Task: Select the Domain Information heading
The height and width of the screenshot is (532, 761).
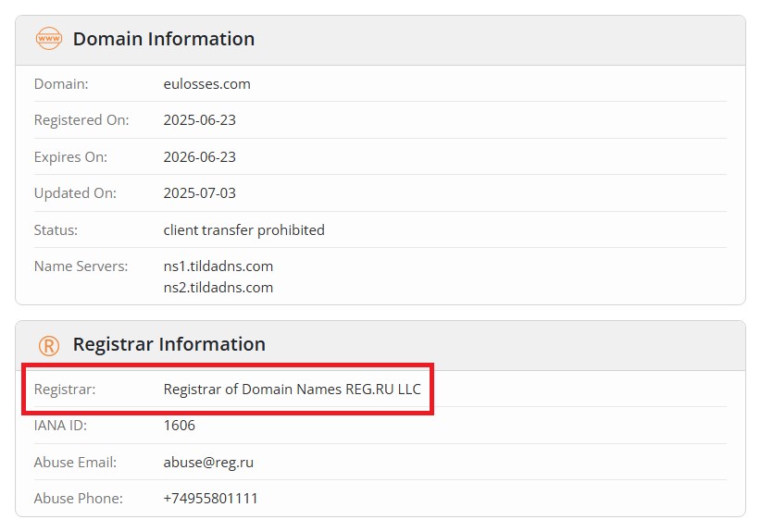Action: [x=164, y=39]
